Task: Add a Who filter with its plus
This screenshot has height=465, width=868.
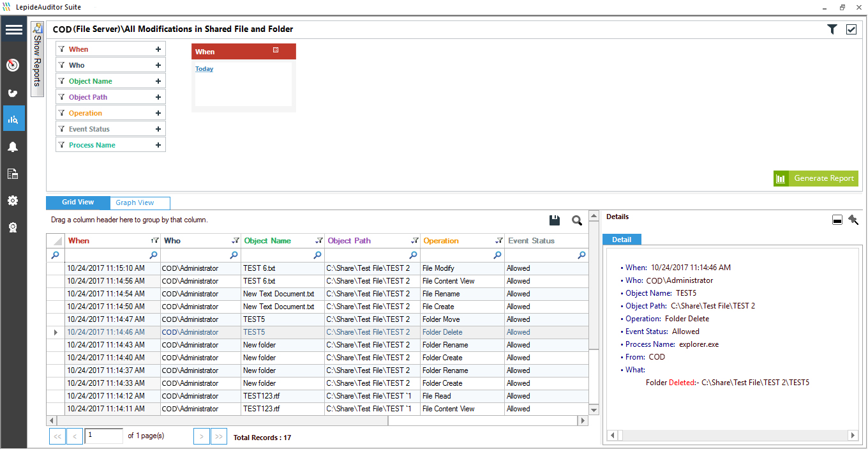Action: 158,65
